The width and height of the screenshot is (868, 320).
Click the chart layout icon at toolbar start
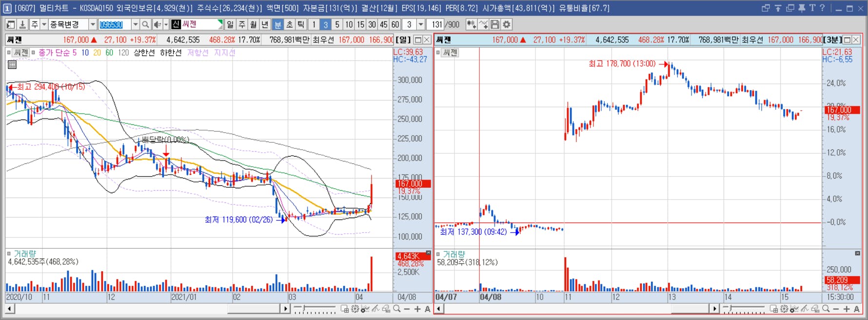[11, 24]
